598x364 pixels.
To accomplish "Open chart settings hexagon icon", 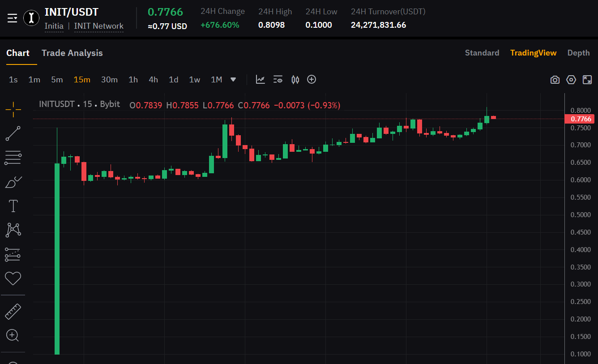I will click(571, 80).
